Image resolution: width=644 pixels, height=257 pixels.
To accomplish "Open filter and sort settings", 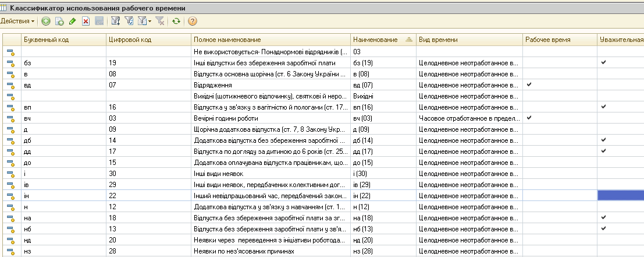I will 115,22.
